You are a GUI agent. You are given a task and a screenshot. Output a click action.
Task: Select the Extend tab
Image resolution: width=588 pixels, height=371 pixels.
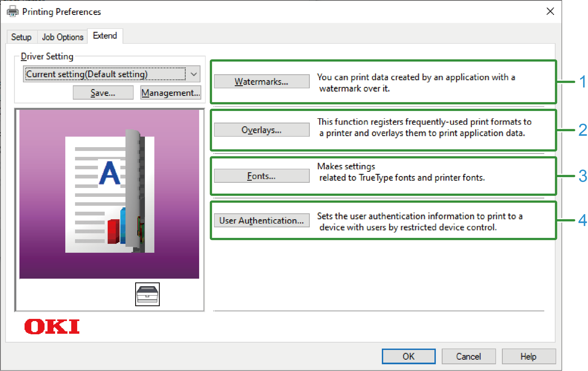pyautogui.click(x=105, y=36)
